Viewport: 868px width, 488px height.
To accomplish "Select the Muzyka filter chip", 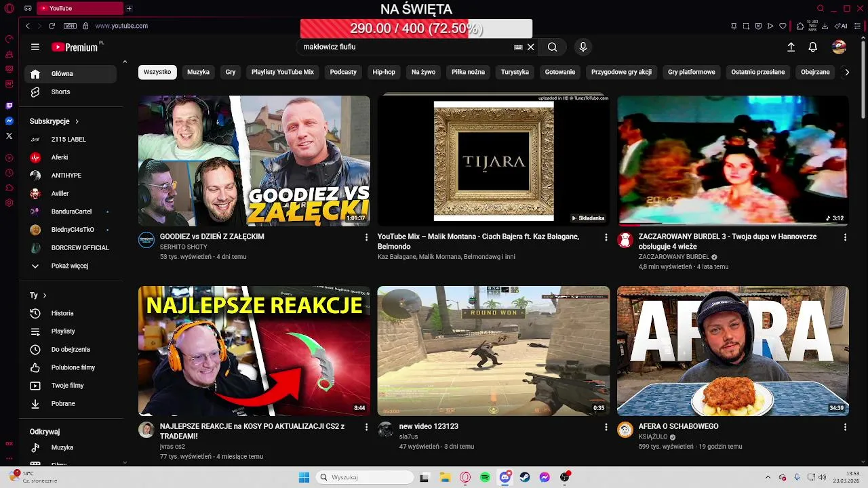I will click(x=198, y=72).
